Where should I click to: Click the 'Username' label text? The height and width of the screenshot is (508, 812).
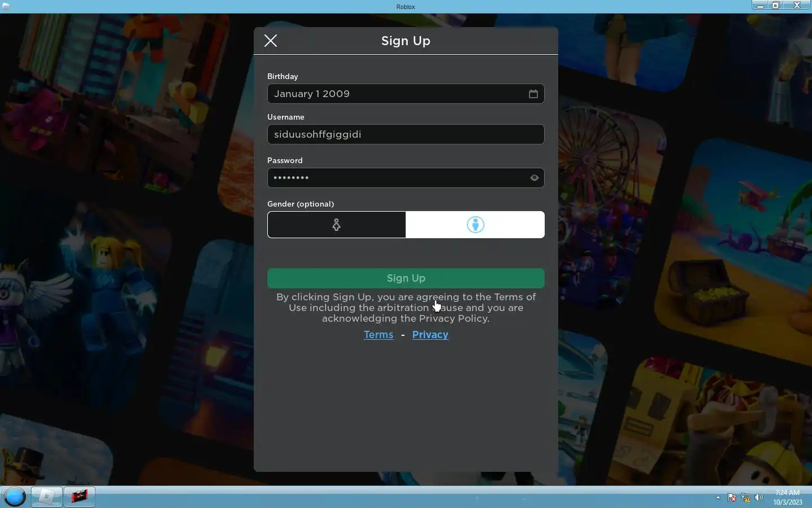(x=286, y=117)
